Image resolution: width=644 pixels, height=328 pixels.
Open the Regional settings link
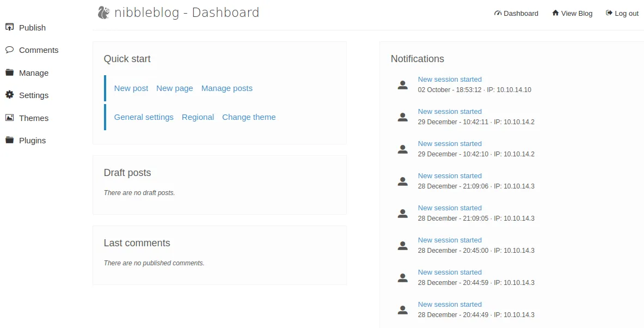click(x=198, y=117)
